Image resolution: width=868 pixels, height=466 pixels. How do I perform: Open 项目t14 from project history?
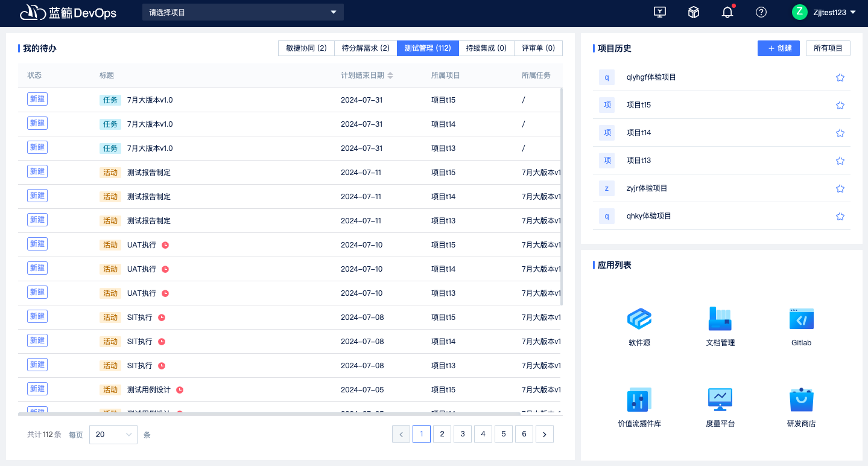coord(639,133)
